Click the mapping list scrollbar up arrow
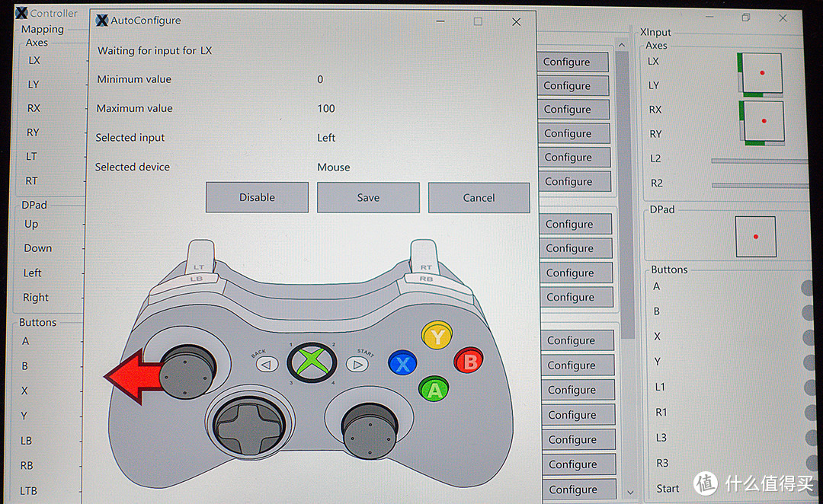 point(622,45)
